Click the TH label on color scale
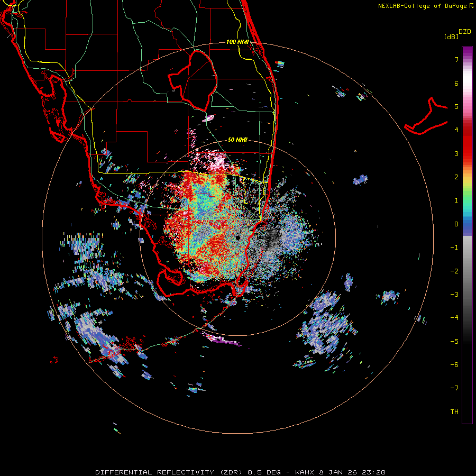This screenshot has width=476, height=476. point(454,411)
